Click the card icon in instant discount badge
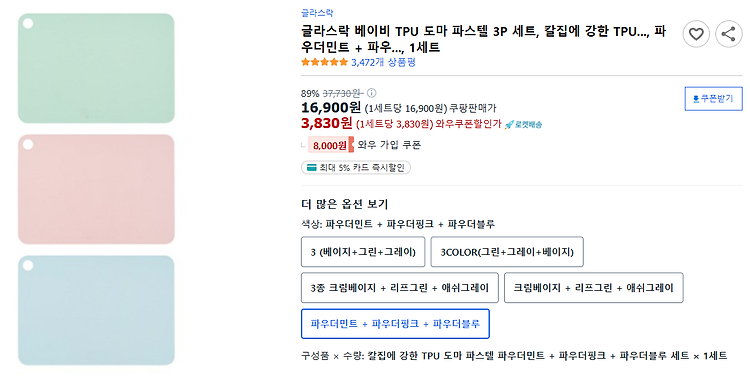The width and height of the screenshot is (750, 379). [x=312, y=167]
